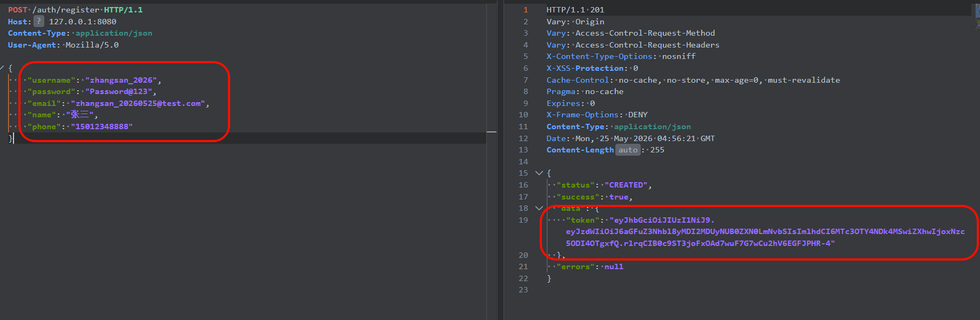Click the X-Frame-Options DENY value

click(x=637, y=115)
